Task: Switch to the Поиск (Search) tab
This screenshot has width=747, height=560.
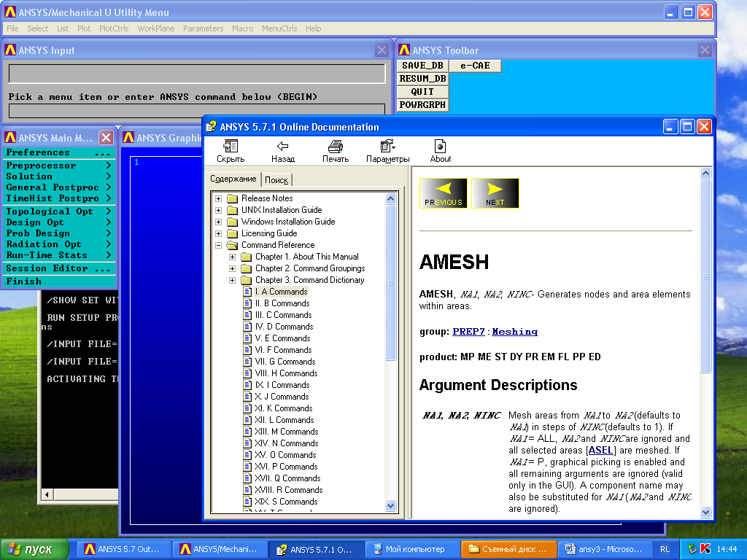Action: (x=276, y=180)
